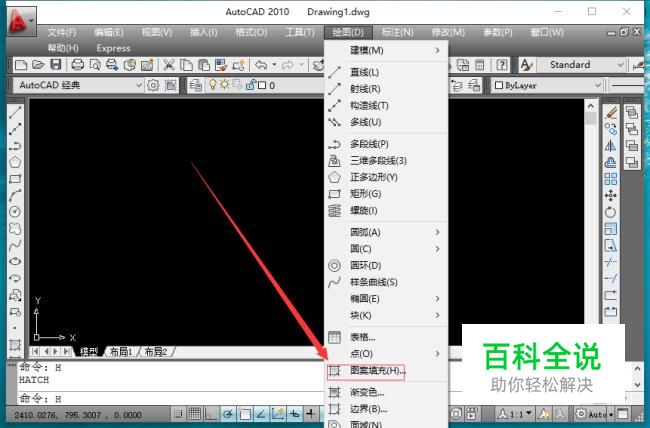Screen dimensions: 650x428
Task: Click the Workspace Settings gear icon
Action: (153, 85)
